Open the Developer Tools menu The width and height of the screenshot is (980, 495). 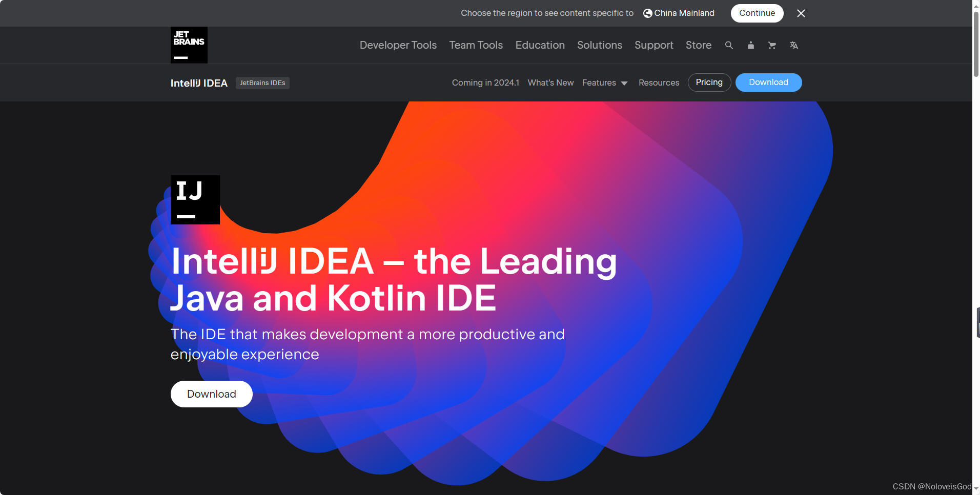(398, 45)
